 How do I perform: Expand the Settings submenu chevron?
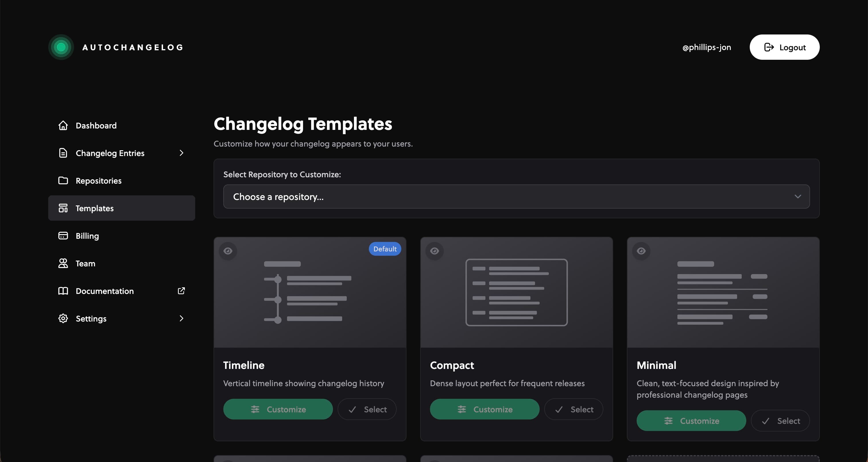[181, 319]
